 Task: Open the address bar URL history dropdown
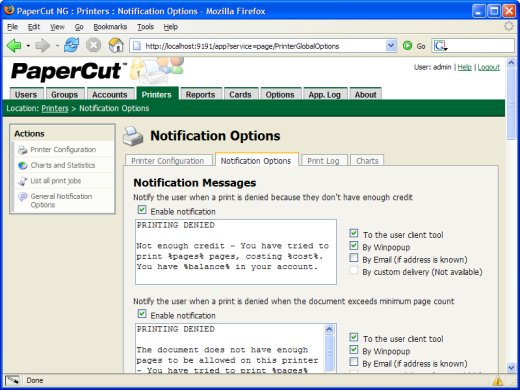(391, 46)
